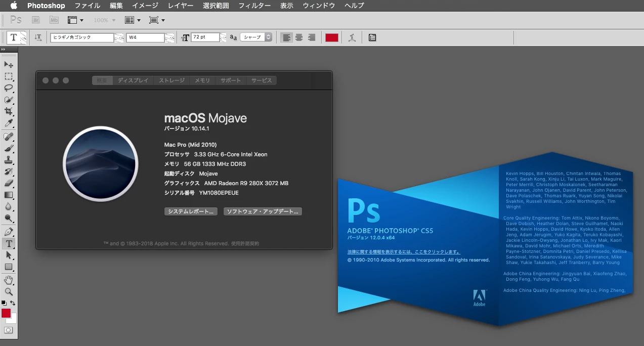The image size is (644, 346).
Task: Set left text alignment
Action: pyautogui.click(x=287, y=37)
